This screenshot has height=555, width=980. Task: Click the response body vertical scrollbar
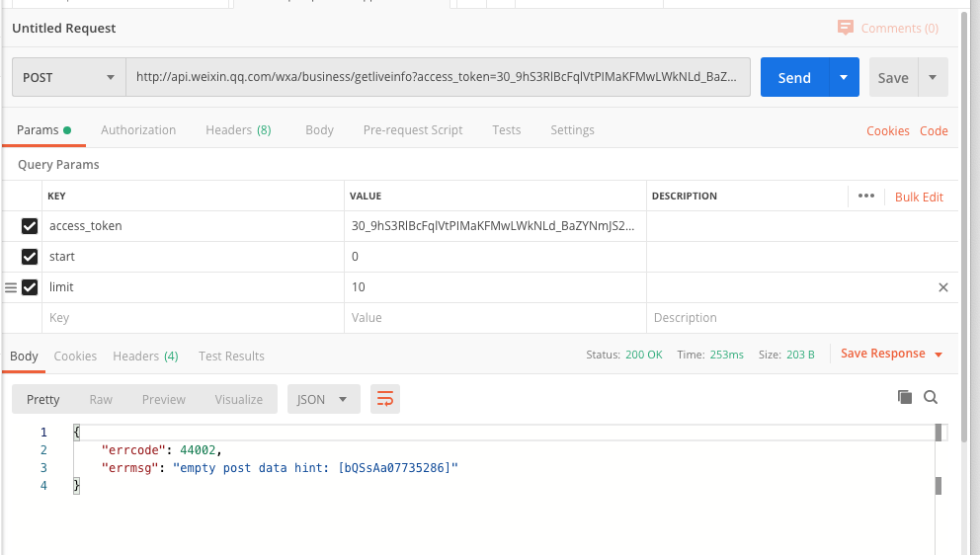[x=938, y=485]
